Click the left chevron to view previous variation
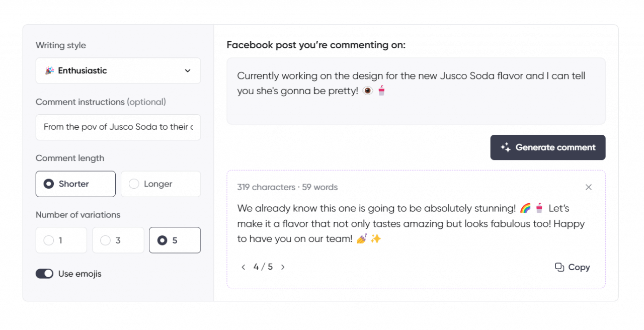644x330 pixels. pos(244,267)
